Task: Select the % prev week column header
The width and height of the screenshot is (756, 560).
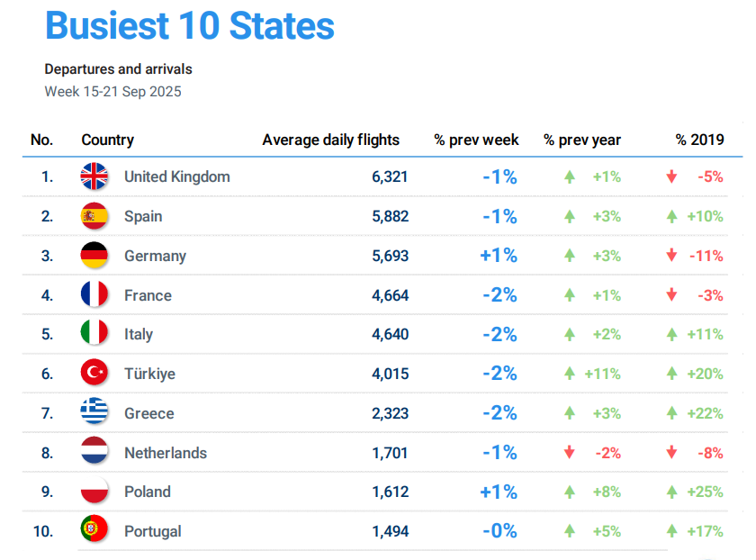Action: (x=476, y=140)
